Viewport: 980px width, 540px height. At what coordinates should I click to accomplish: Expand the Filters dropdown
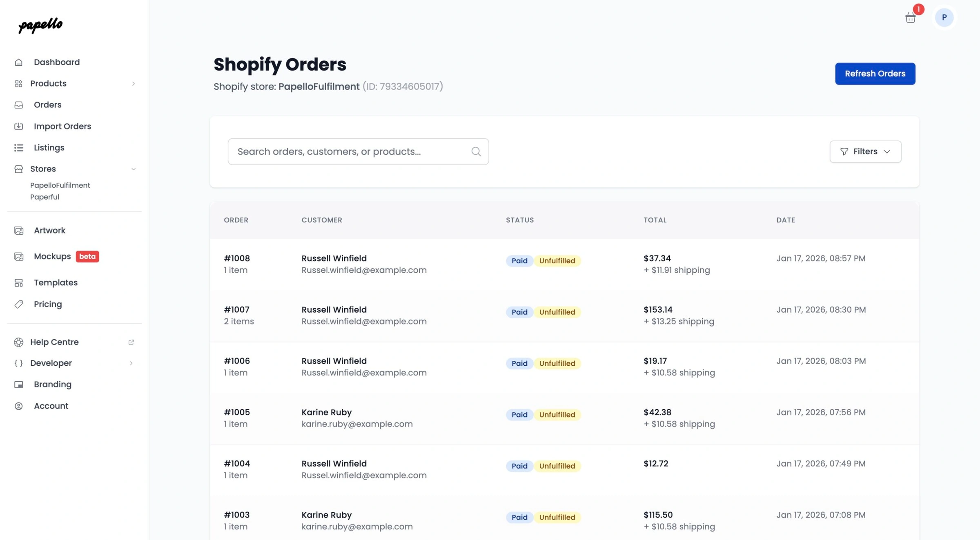865,151
